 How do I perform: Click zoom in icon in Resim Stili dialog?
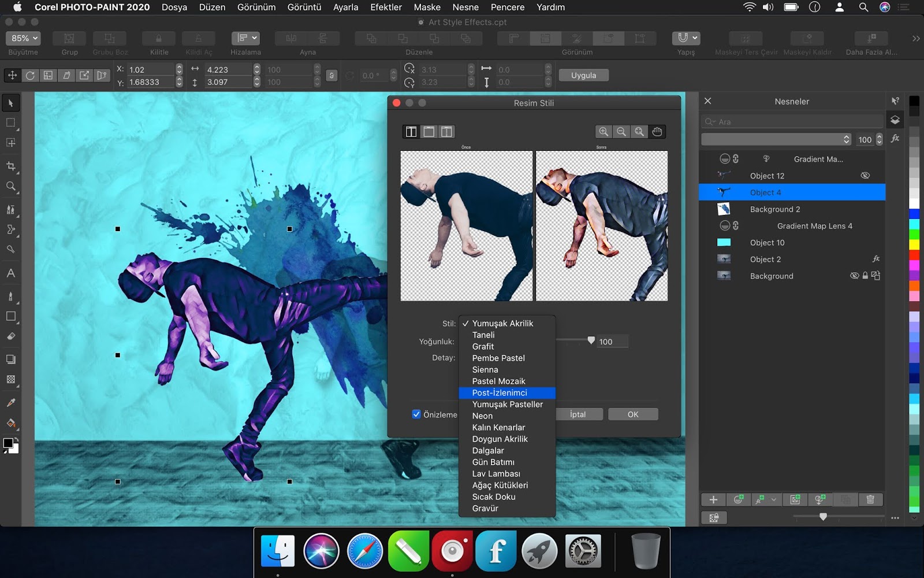[603, 132]
